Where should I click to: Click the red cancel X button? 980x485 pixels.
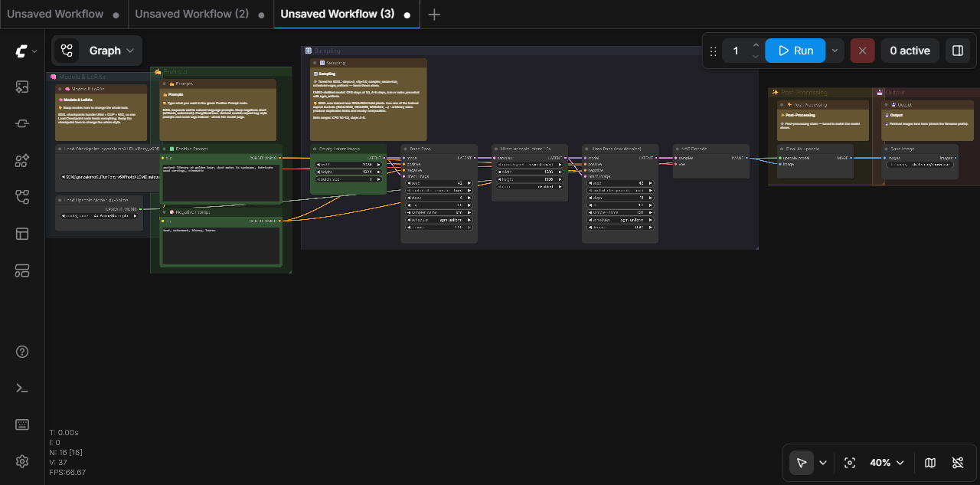point(862,51)
